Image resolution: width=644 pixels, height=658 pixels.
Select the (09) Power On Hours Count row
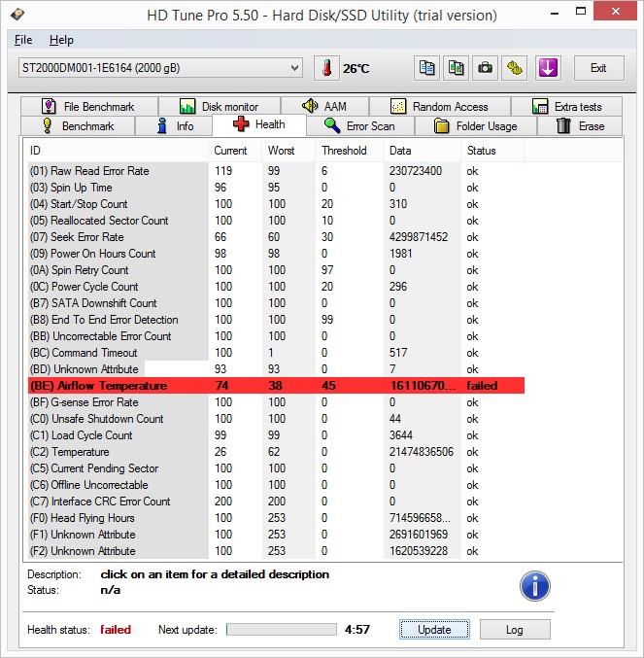pos(276,254)
